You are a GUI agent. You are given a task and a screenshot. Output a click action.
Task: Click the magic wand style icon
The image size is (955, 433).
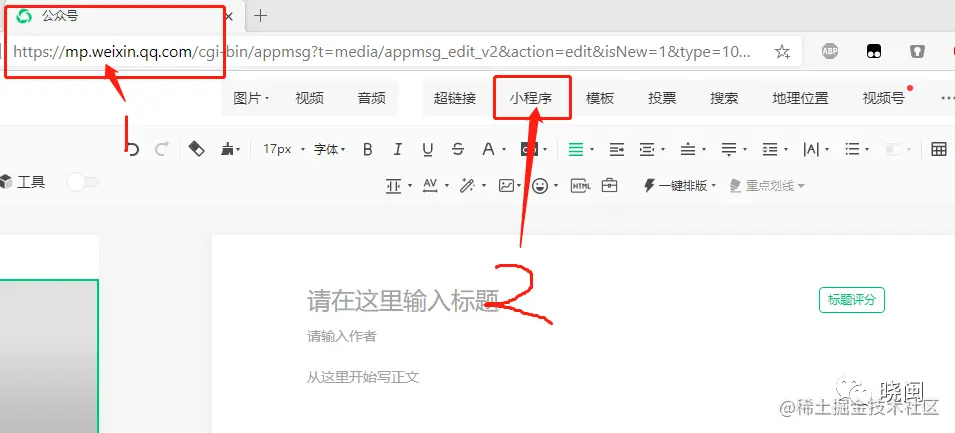pyautogui.click(x=468, y=186)
